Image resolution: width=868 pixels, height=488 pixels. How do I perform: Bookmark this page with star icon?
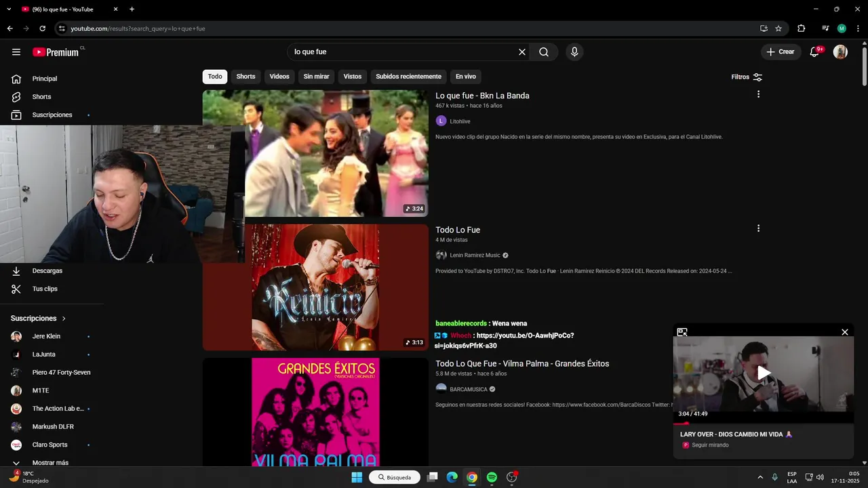point(778,28)
